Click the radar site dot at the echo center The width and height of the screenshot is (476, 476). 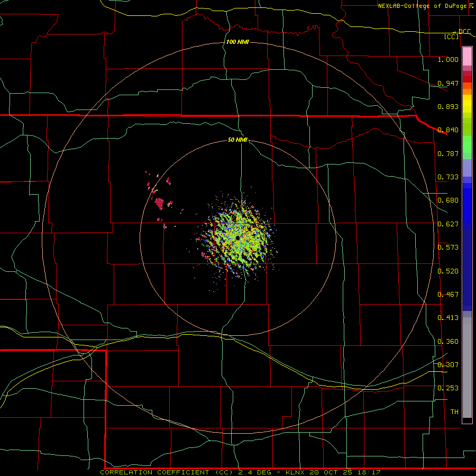pyautogui.click(x=237, y=239)
